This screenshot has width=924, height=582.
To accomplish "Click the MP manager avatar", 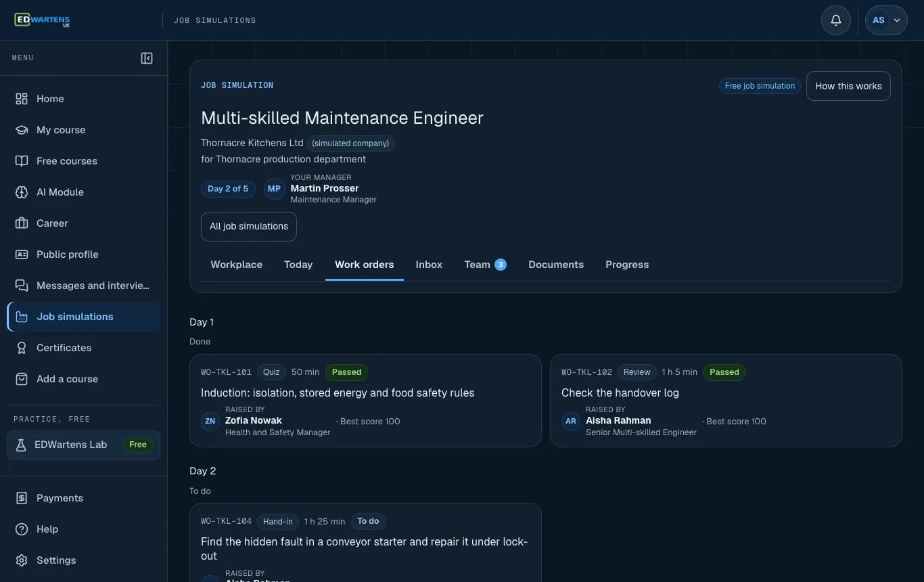I will click(274, 189).
